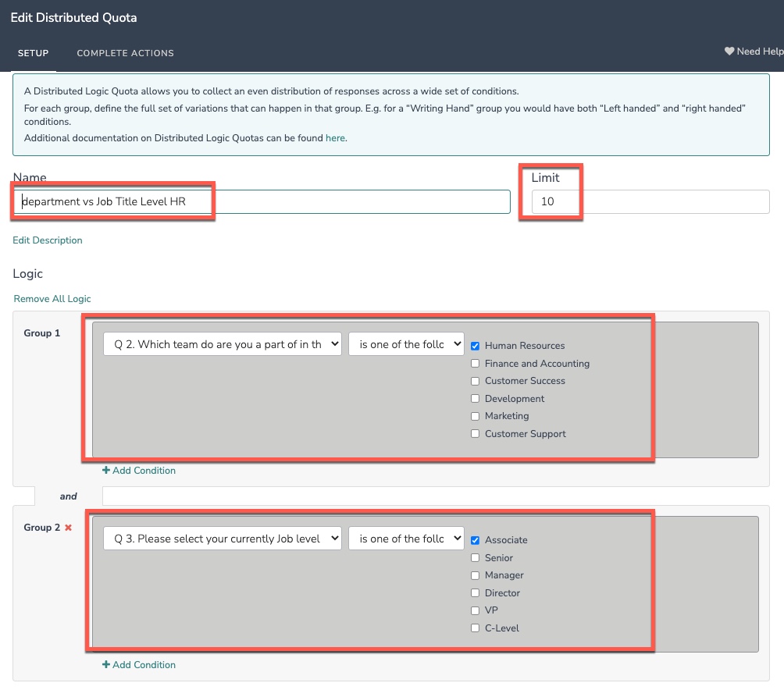Image resolution: width=784 pixels, height=690 pixels.
Task: Open the Q 3 job level question dropdown
Action: coord(223,539)
